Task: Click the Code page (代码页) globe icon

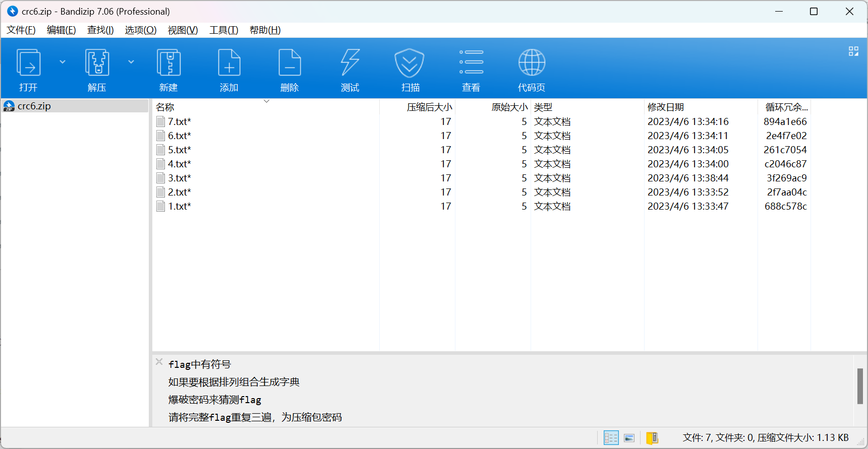Action: 532,62
